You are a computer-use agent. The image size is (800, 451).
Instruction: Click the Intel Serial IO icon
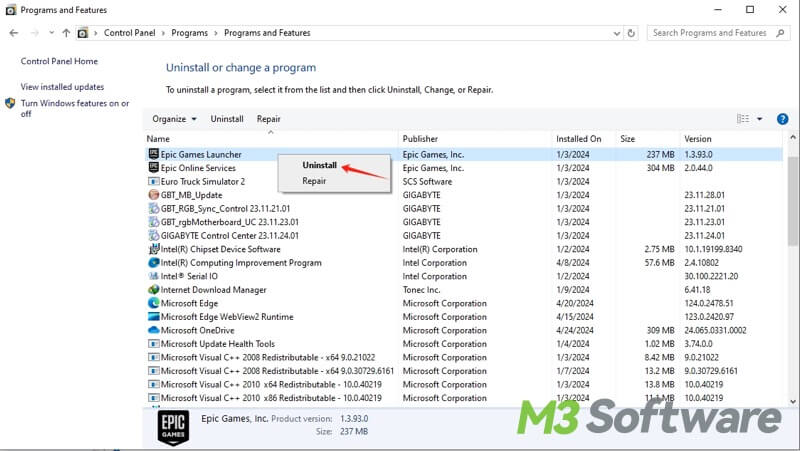coord(154,276)
